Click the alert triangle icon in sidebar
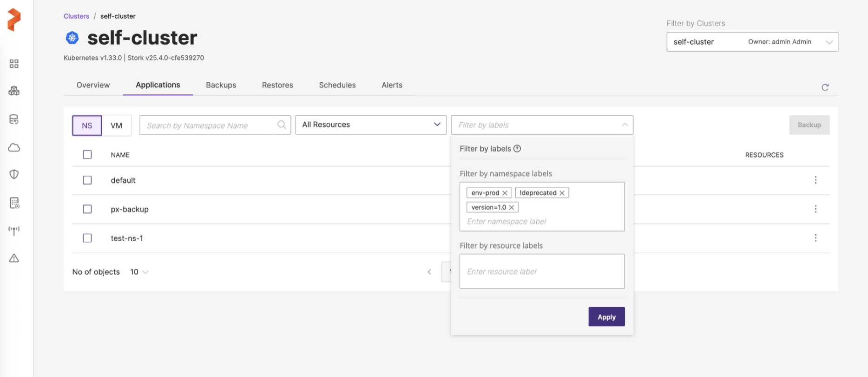Screen dimensions: 868x377 point(14,258)
